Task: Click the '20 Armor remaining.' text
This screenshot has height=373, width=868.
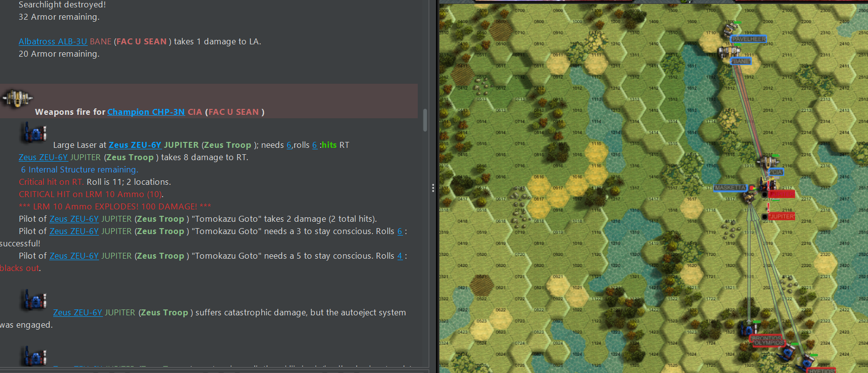Action: tap(59, 54)
